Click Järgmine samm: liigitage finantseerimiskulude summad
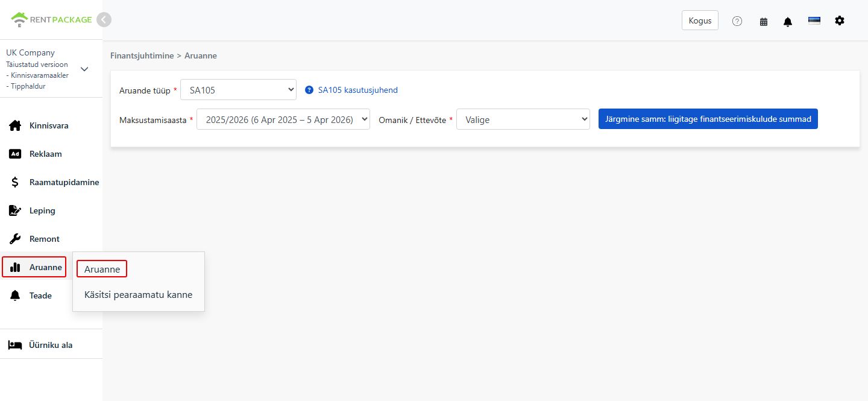Image resolution: width=868 pixels, height=401 pixels. point(708,119)
